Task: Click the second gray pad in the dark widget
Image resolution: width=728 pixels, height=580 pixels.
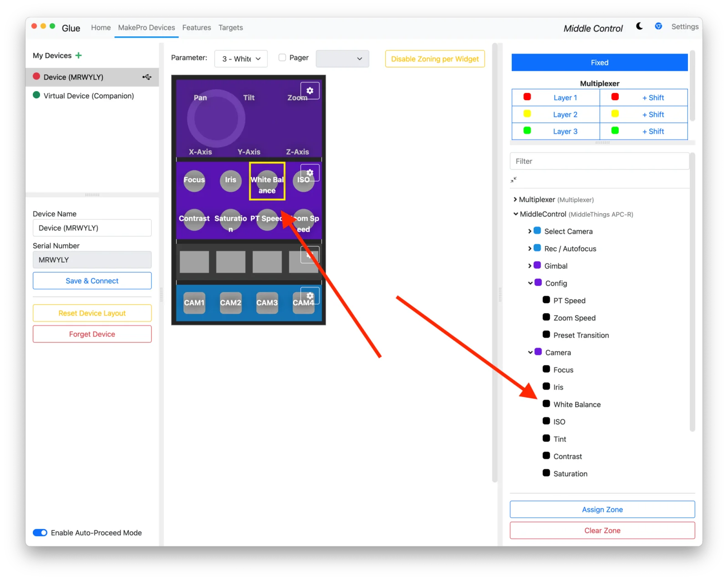Action: point(231,262)
